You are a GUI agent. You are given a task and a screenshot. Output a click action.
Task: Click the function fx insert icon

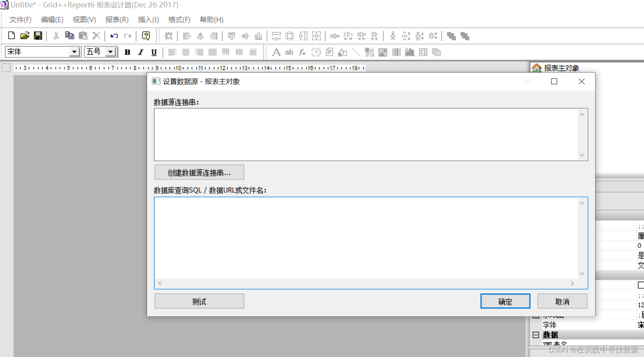[x=302, y=52]
